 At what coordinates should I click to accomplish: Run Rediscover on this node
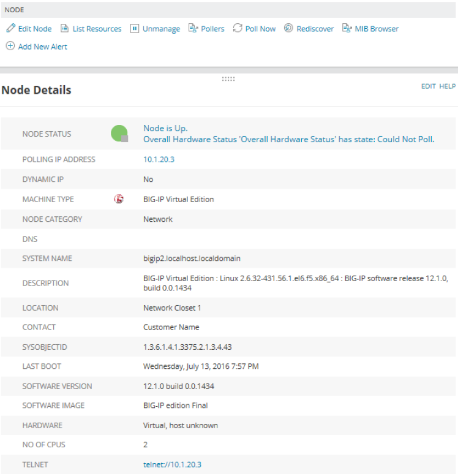click(315, 29)
